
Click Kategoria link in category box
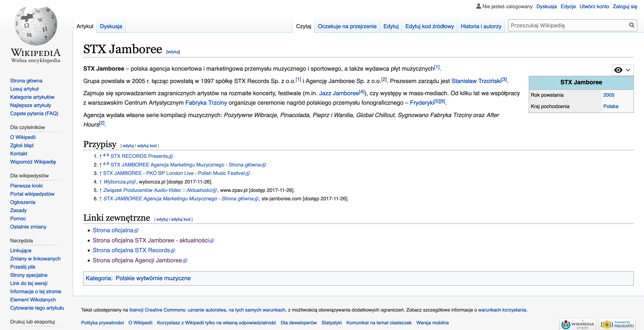(x=98, y=278)
